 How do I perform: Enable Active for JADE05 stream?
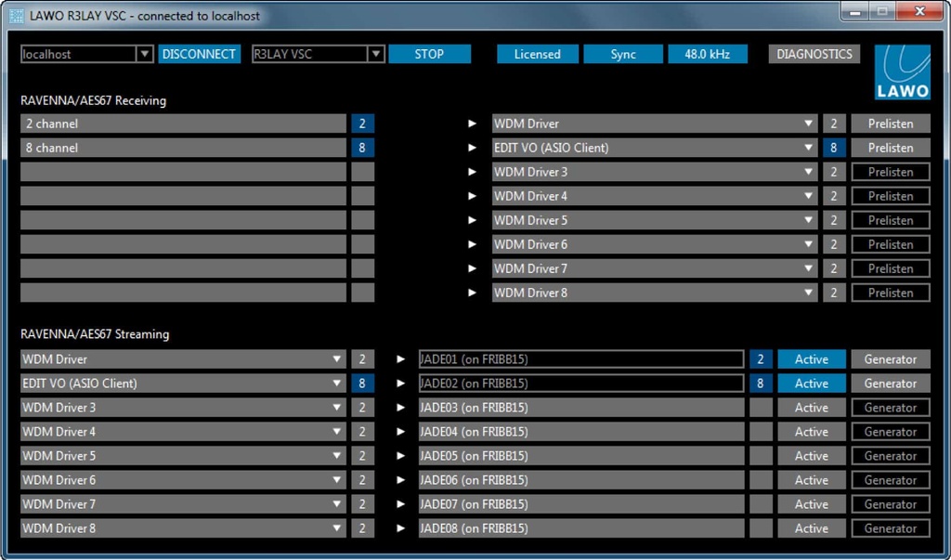[x=812, y=456]
